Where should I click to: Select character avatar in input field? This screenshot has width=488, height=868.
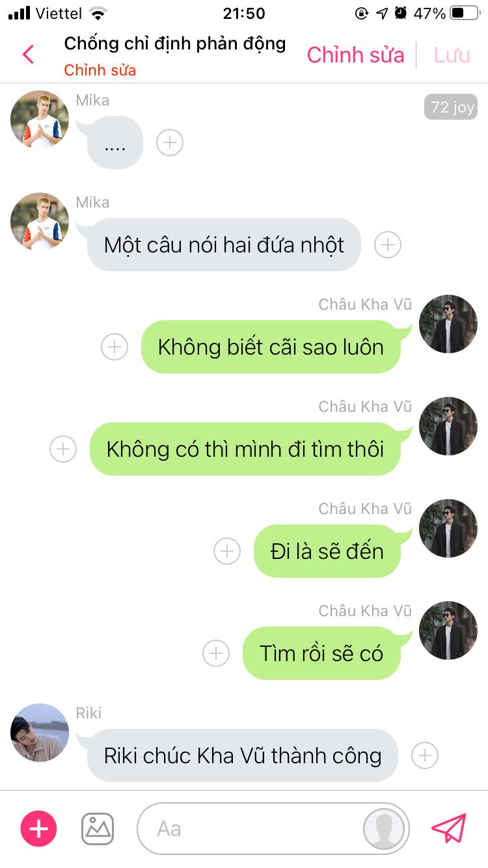pyautogui.click(x=383, y=829)
